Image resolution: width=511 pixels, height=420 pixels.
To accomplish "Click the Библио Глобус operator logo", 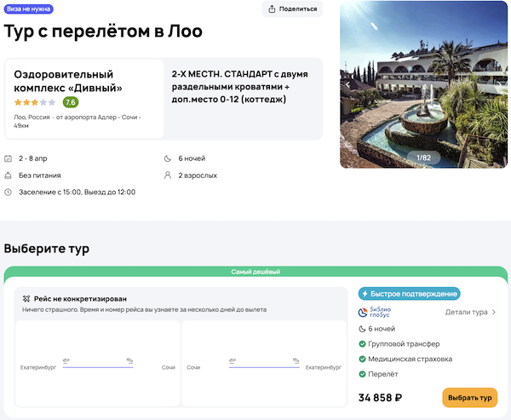I will (x=380, y=312).
